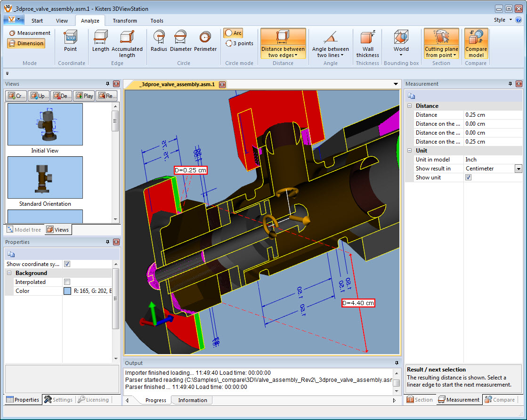Collapse the Background properties group
This screenshot has width=527, height=420.
tap(9, 273)
